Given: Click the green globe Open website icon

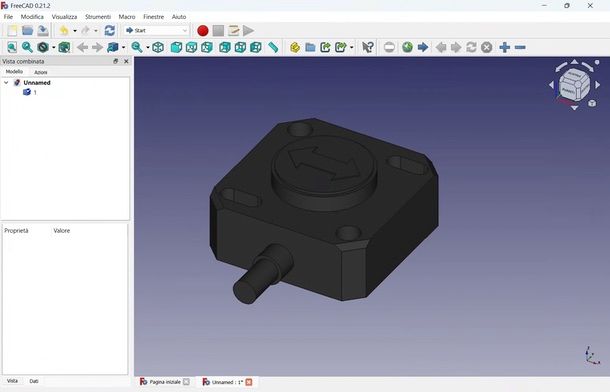Looking at the screenshot, I should [x=407, y=47].
